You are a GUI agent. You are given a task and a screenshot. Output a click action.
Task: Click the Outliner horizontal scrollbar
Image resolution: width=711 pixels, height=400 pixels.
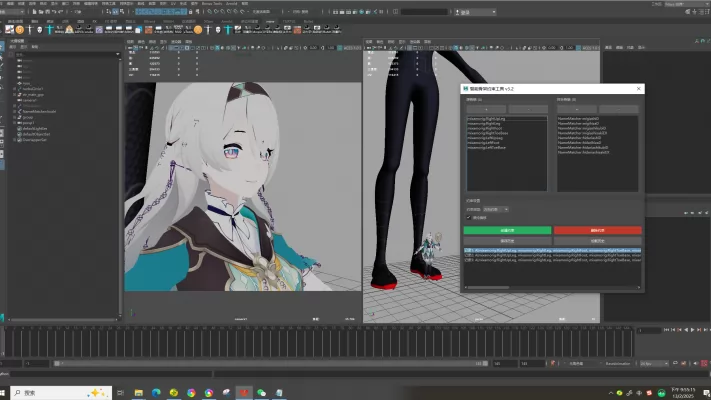tap(63, 319)
